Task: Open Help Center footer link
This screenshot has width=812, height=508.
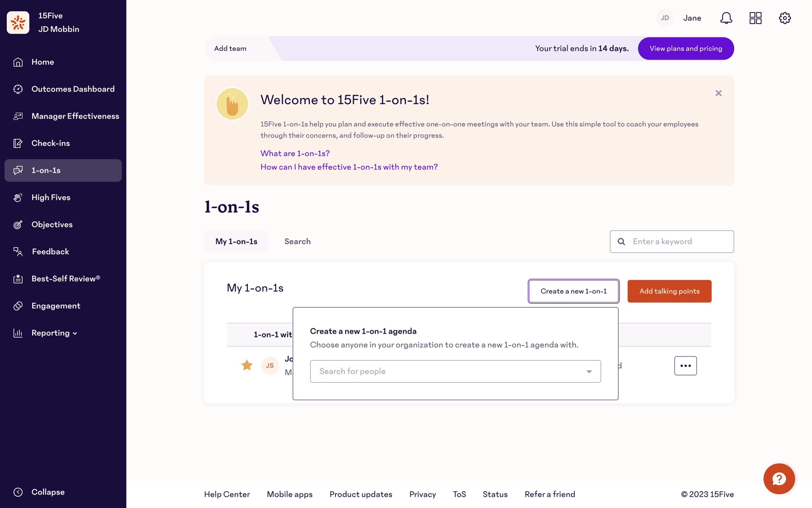Action: tap(227, 494)
